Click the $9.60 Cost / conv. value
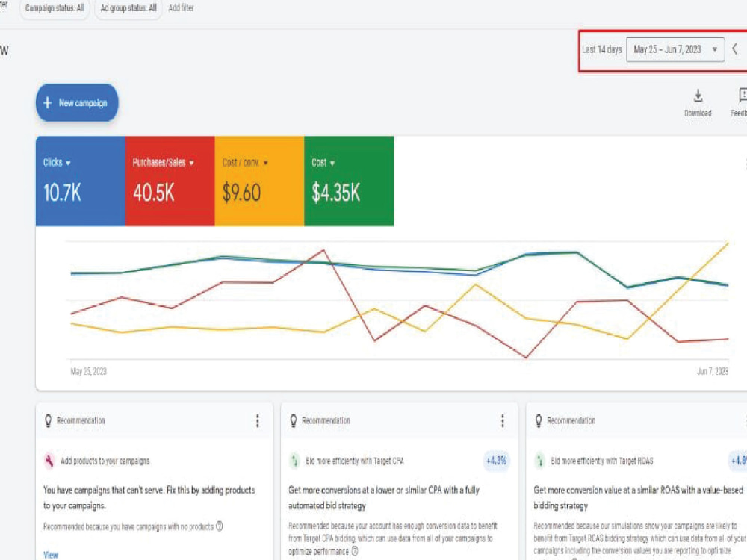The height and width of the screenshot is (560, 747). pos(241,193)
